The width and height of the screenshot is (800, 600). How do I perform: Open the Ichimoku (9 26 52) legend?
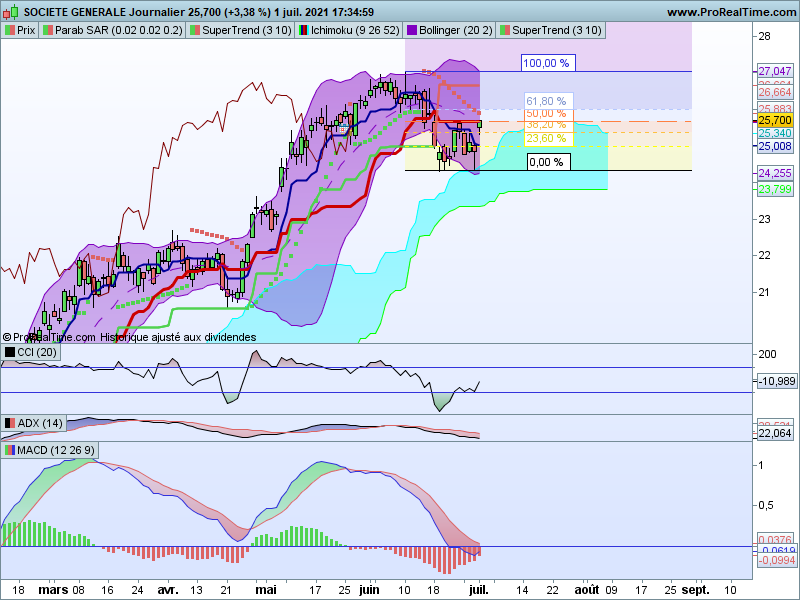(349, 30)
